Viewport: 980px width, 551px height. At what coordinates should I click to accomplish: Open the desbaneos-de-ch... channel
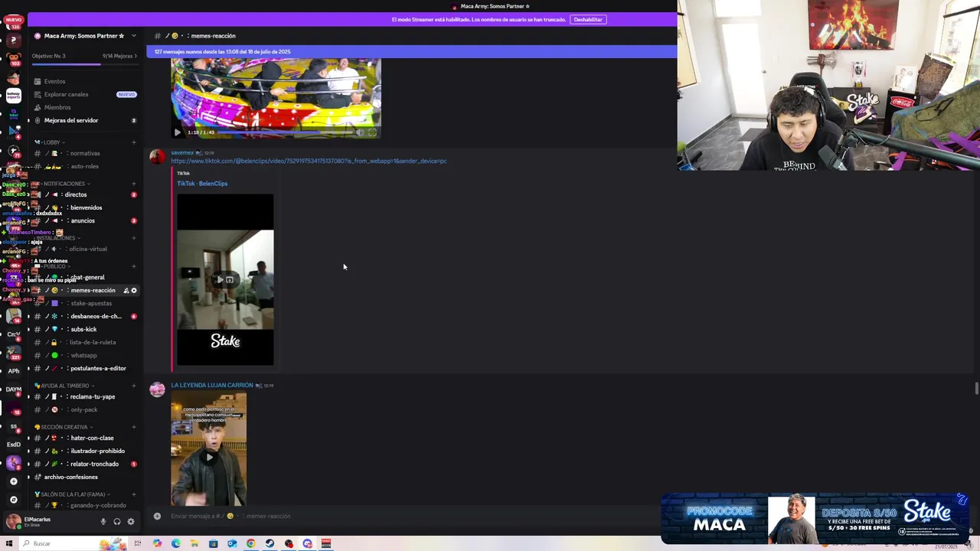tap(84, 316)
